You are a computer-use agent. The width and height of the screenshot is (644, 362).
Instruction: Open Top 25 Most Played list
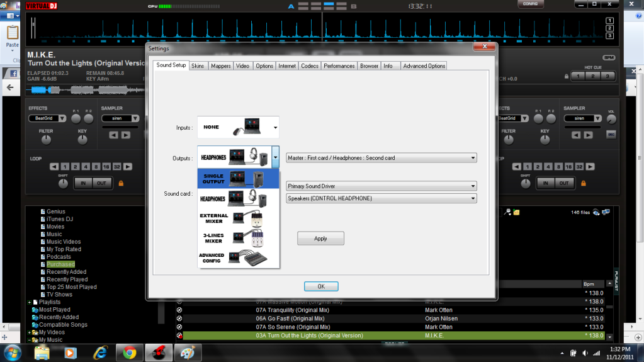[72, 287]
